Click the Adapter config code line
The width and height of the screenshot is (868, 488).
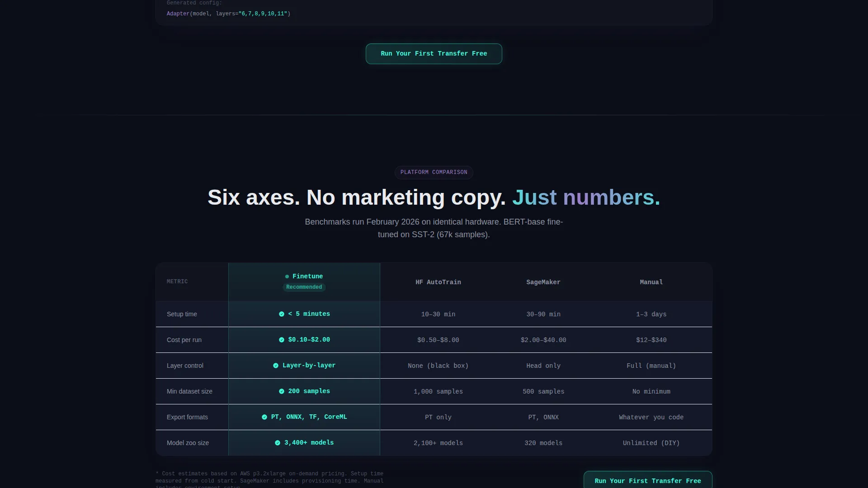tap(229, 14)
